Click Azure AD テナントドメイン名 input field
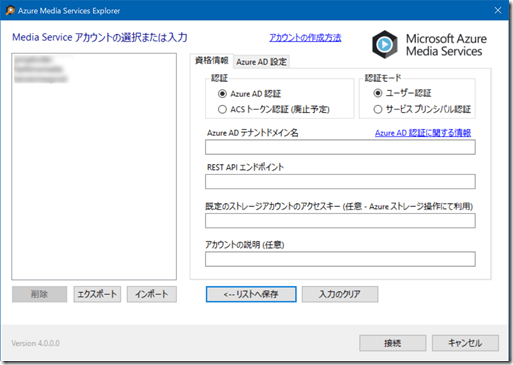 (340, 147)
